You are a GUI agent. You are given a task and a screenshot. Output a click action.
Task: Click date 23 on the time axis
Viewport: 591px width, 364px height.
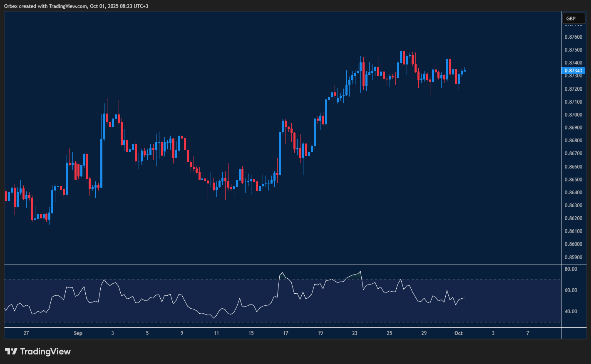coord(355,333)
